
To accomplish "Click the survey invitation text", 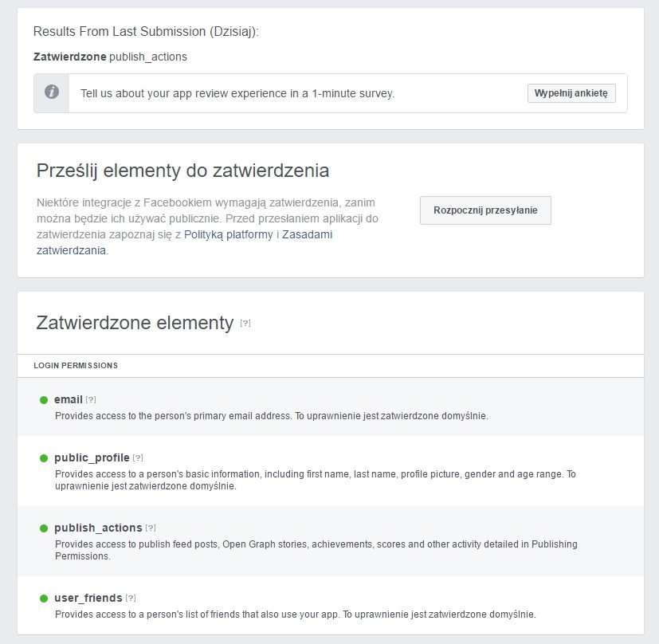I will tap(237, 93).
